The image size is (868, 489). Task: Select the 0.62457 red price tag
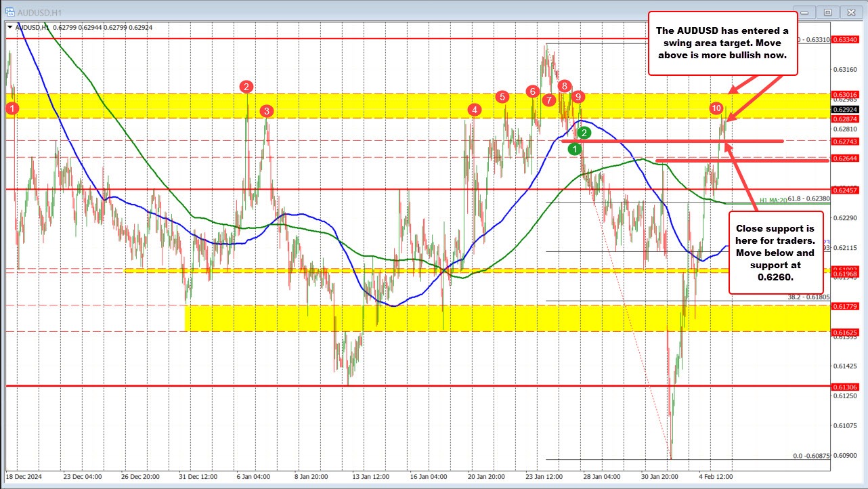pos(845,189)
